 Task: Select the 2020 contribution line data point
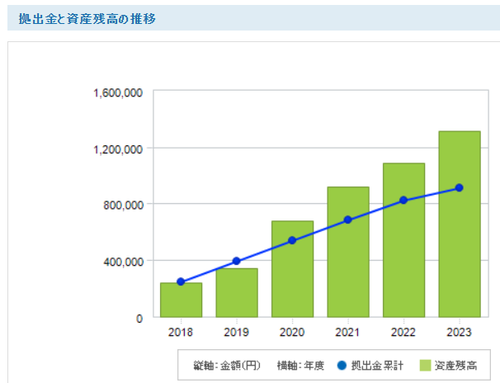pyautogui.click(x=292, y=240)
